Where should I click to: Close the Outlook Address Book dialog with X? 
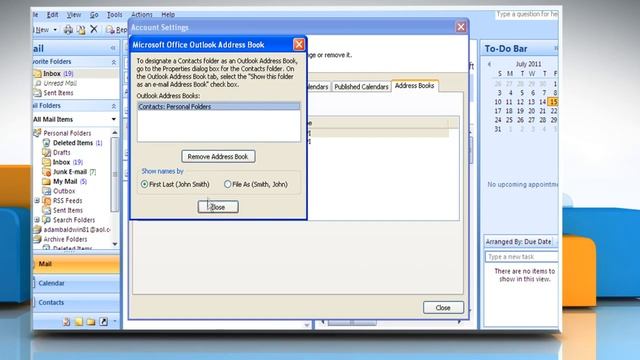299,44
